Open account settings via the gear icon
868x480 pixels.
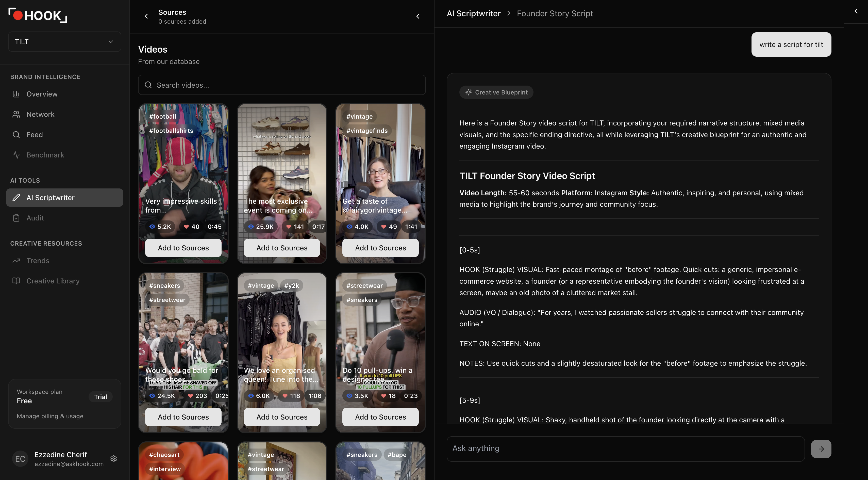(x=113, y=459)
